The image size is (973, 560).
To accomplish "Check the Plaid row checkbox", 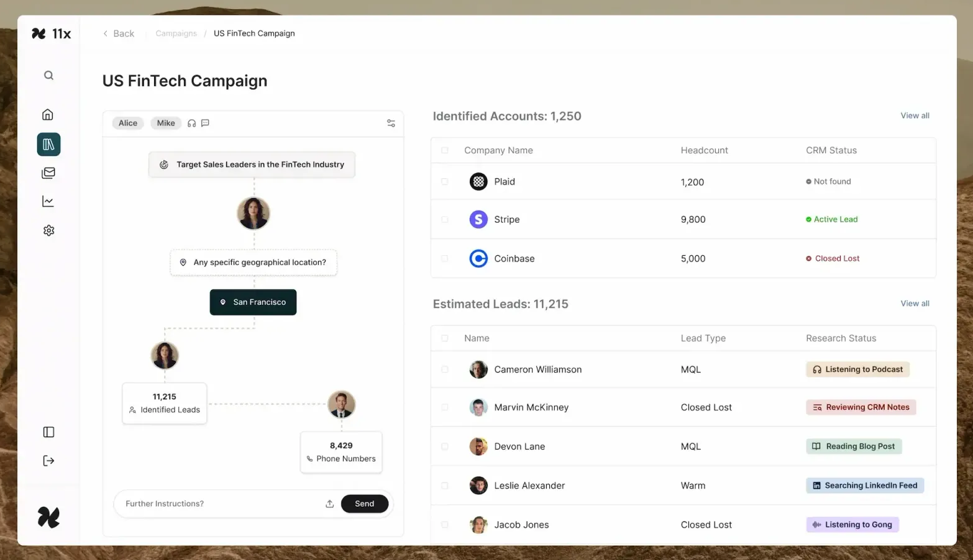I will pos(444,181).
